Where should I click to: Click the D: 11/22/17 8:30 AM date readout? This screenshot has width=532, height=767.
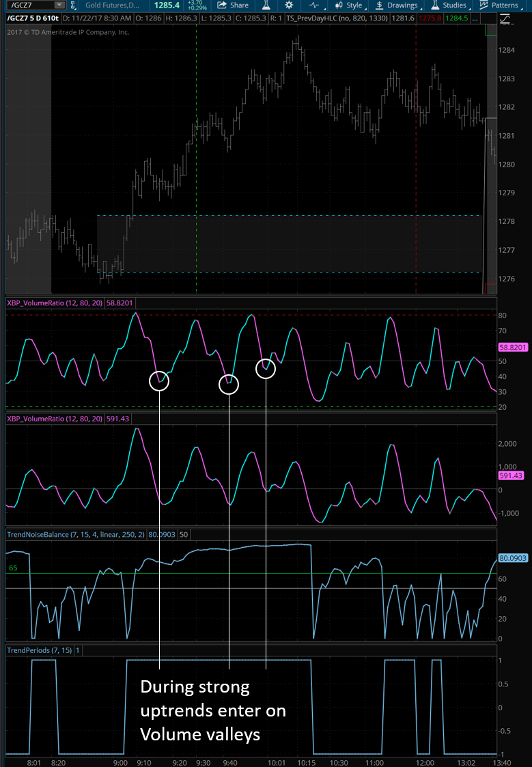[97, 18]
